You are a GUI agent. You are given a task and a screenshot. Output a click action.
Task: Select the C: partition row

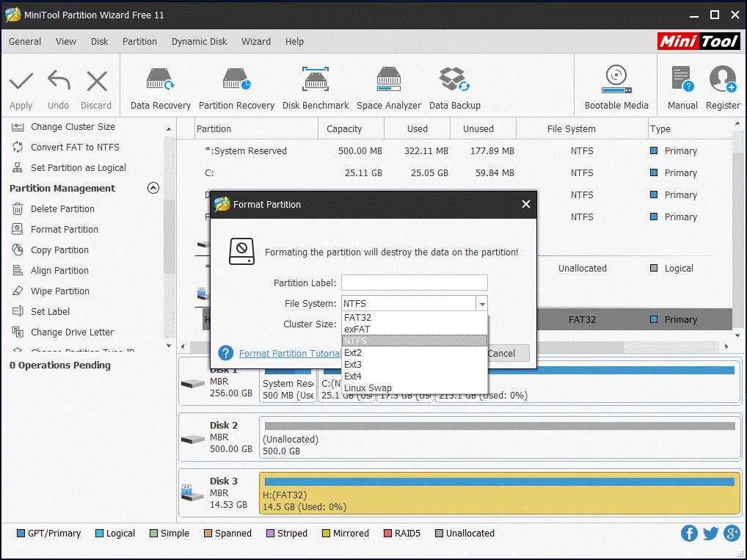click(454, 173)
